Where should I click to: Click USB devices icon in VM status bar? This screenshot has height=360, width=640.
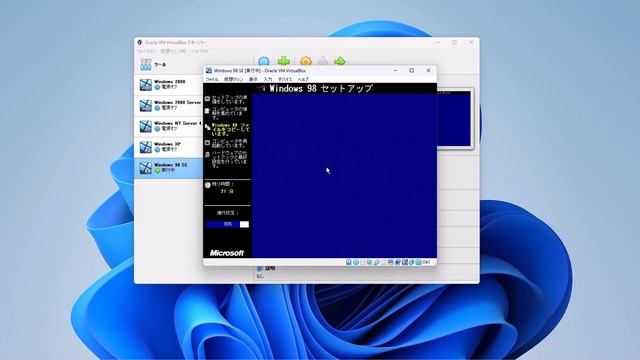coord(377,262)
